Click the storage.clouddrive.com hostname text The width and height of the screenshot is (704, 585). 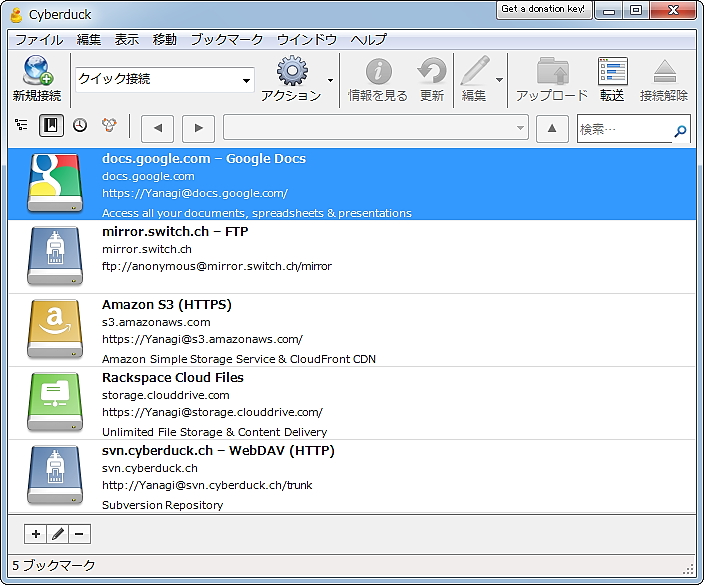coord(166,396)
